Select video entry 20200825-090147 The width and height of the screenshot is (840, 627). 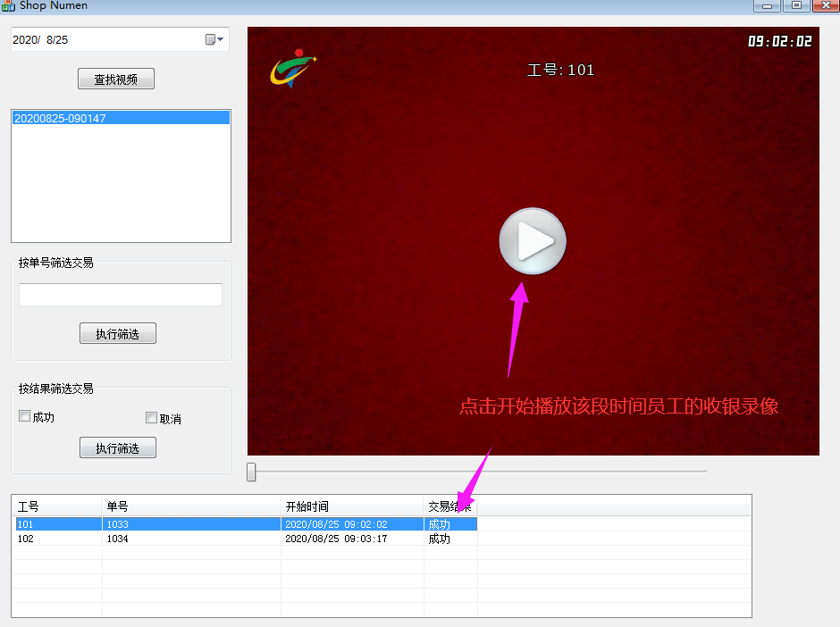pos(121,118)
